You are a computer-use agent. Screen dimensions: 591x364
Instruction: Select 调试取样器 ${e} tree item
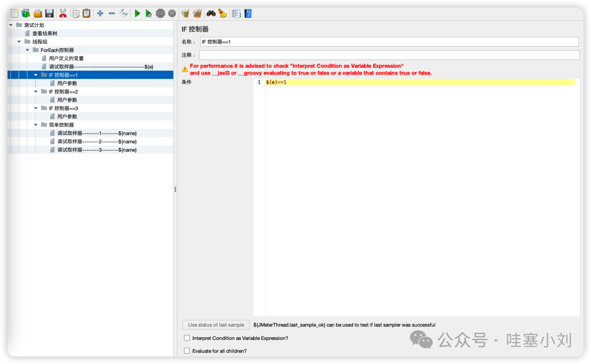[x=101, y=66]
